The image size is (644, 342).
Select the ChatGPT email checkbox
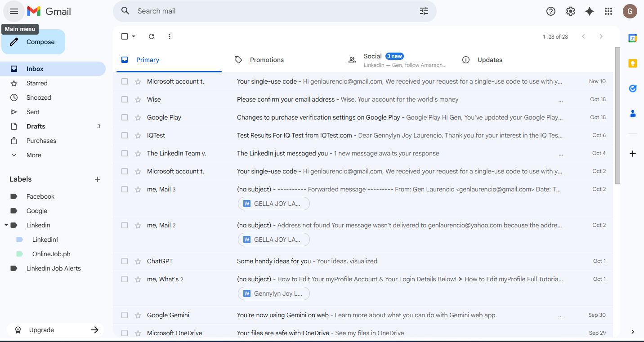tap(125, 261)
